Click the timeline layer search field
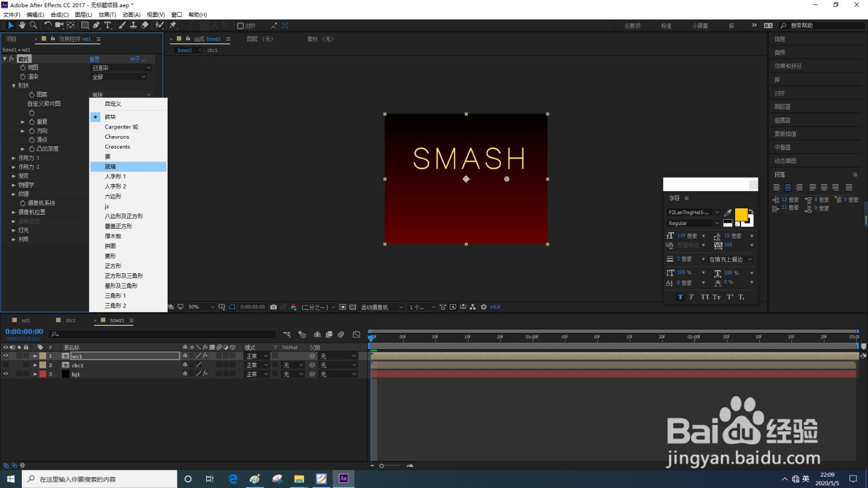The width and height of the screenshot is (868, 488). point(163,335)
